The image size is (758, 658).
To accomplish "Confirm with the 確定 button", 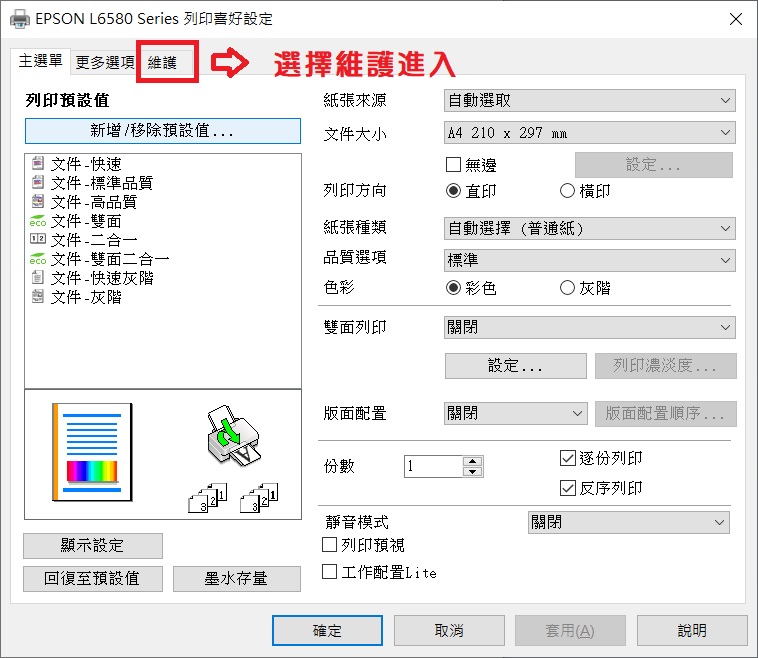I will click(327, 630).
